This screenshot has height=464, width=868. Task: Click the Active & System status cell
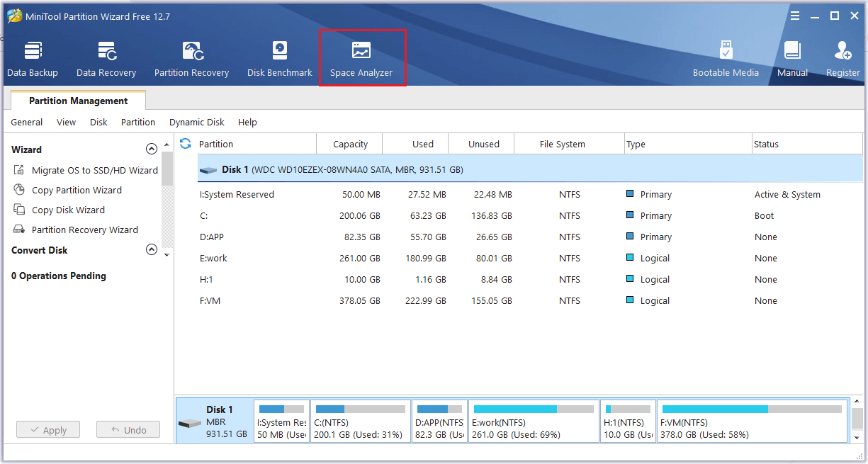[x=787, y=194]
